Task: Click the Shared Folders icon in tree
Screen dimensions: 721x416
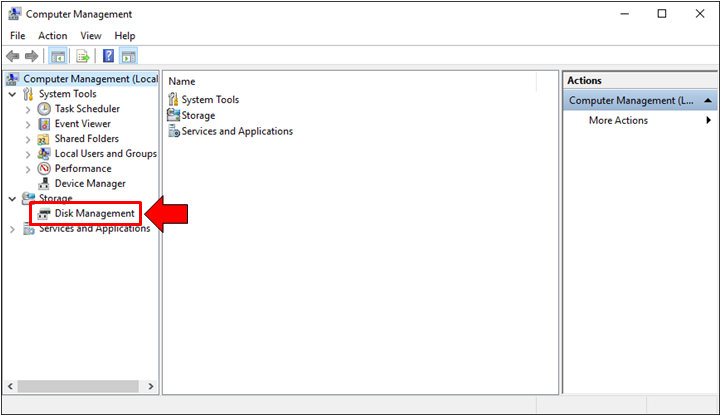Action: tap(43, 139)
